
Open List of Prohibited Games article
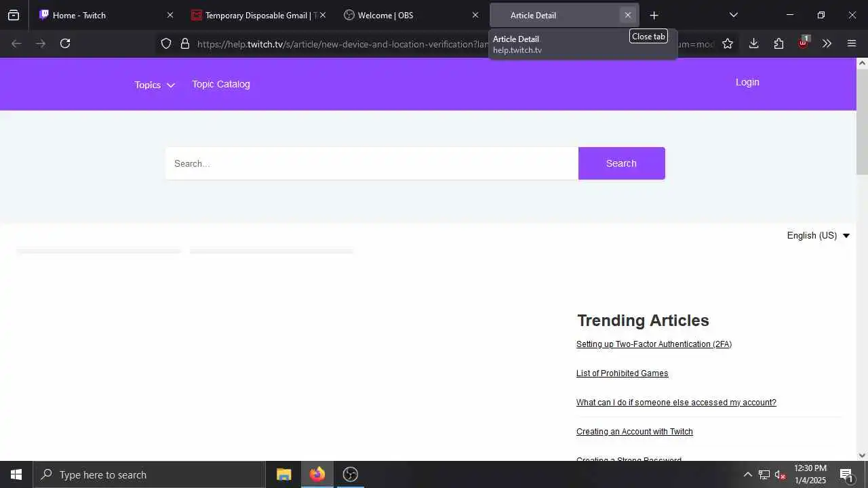pos(622,373)
